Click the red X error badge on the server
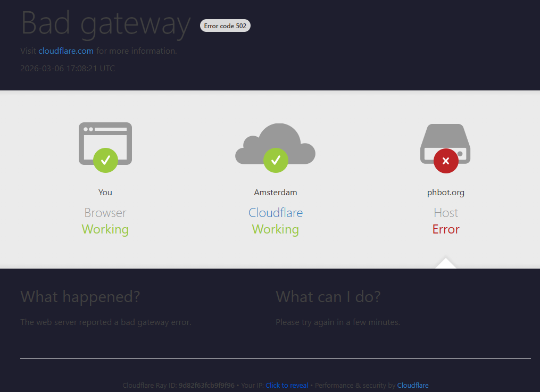The width and height of the screenshot is (540, 392). (446, 161)
